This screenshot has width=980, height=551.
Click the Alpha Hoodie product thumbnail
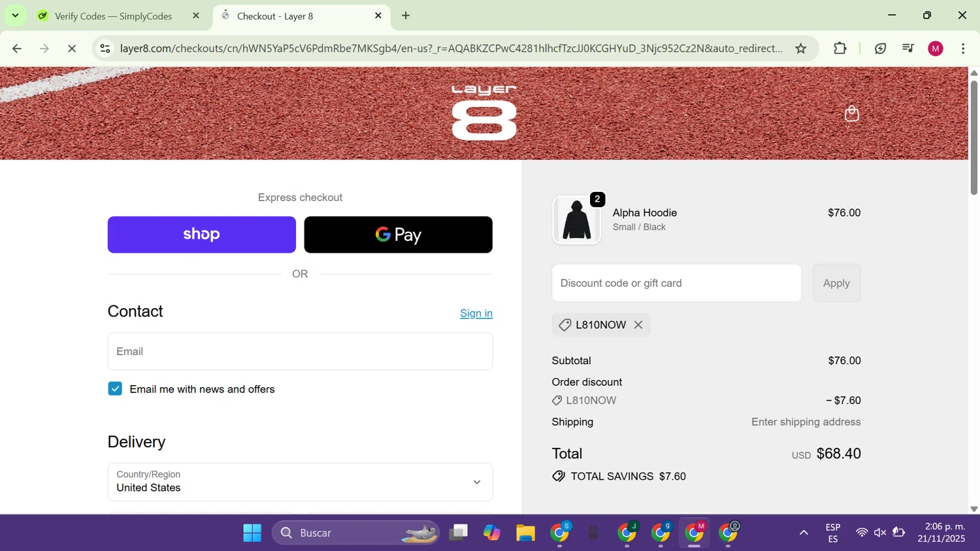coord(577,220)
